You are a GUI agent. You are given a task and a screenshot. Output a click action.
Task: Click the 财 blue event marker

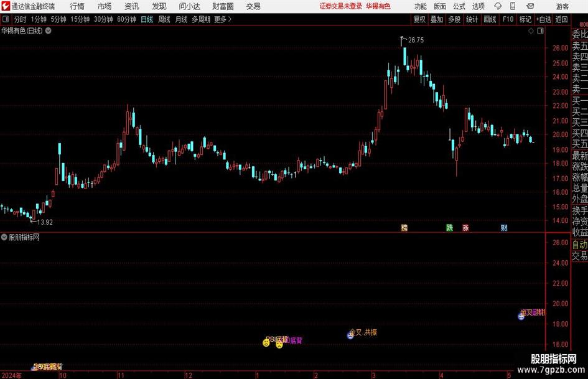[504, 228]
